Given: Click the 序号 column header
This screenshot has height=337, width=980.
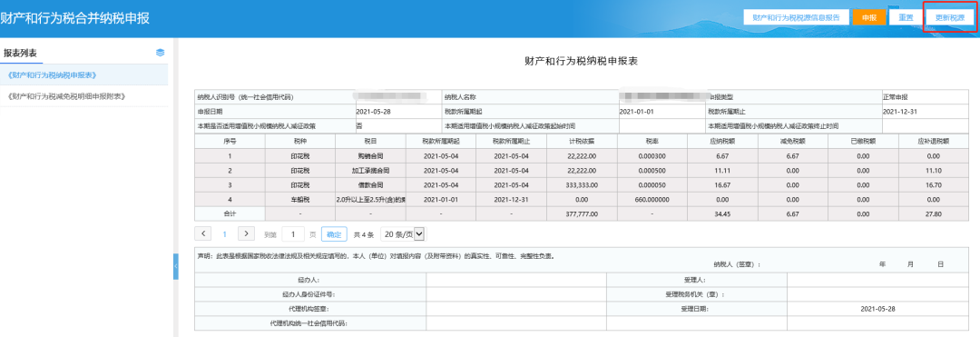Looking at the screenshot, I should [230, 142].
